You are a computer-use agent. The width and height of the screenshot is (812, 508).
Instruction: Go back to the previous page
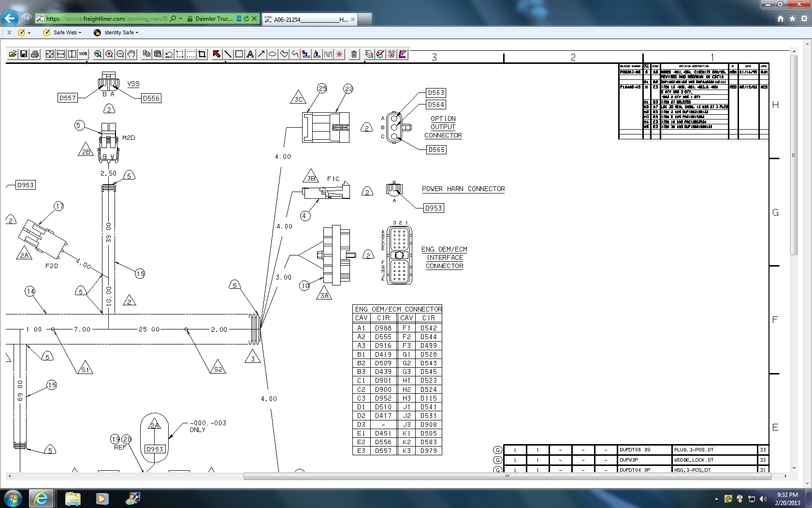pos(9,18)
